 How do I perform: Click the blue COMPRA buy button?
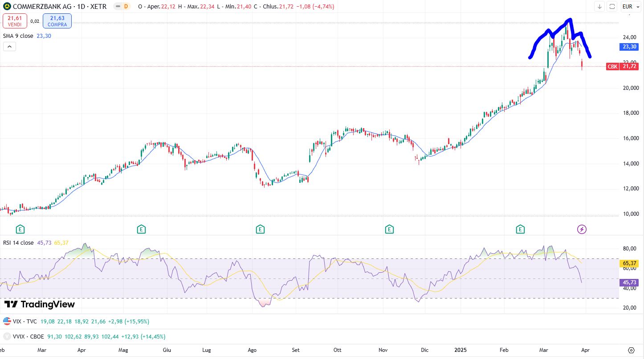point(57,21)
